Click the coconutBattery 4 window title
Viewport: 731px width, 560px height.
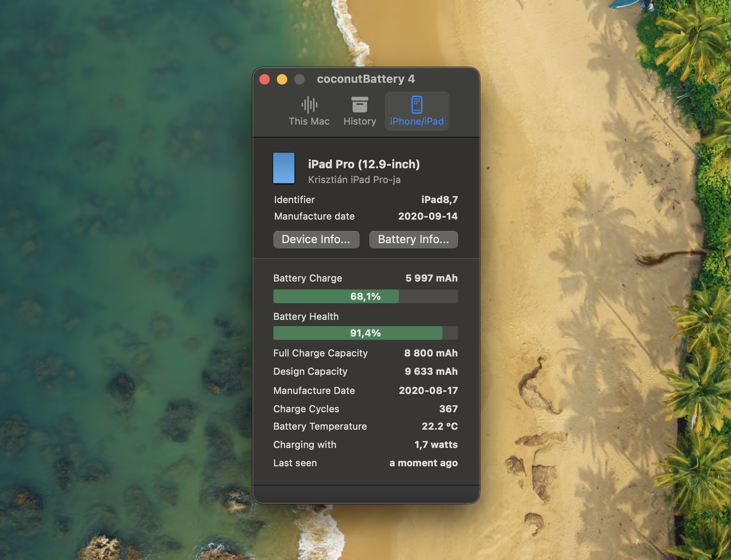point(366,79)
